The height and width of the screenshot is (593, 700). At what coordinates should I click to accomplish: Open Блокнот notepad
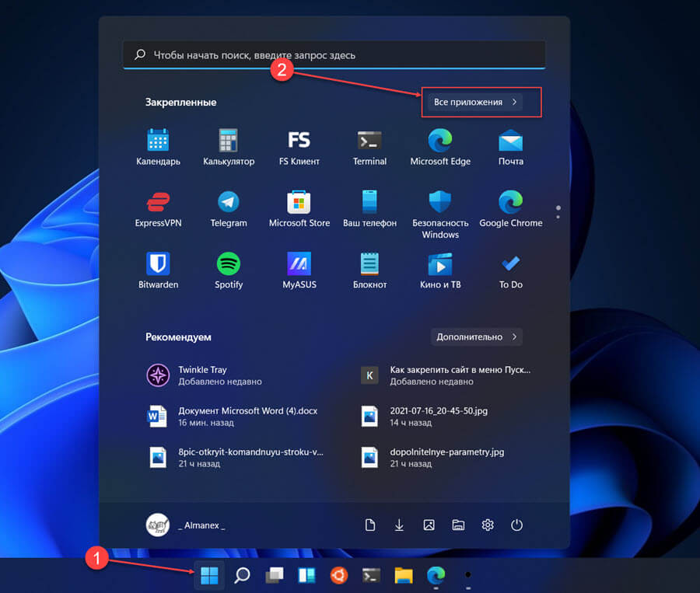(369, 270)
